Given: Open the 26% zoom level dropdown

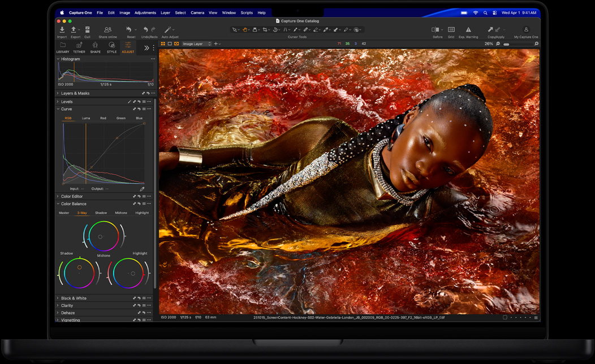Looking at the screenshot, I should click(x=490, y=43).
